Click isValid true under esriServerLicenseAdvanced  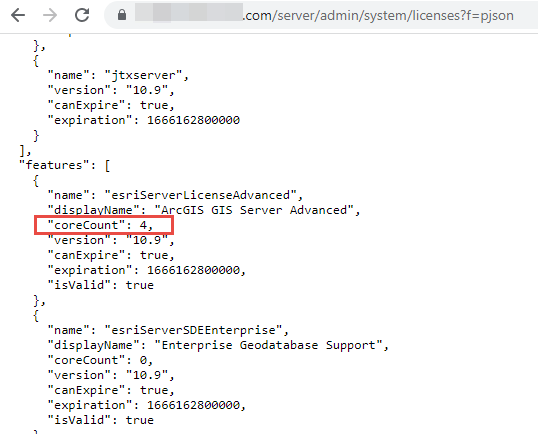pos(101,285)
